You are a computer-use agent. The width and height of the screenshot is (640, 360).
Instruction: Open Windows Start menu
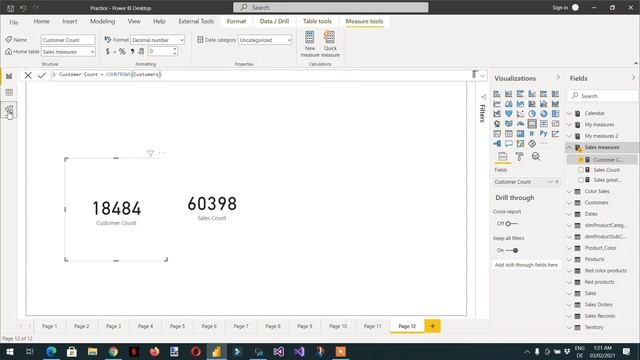pos(9,351)
